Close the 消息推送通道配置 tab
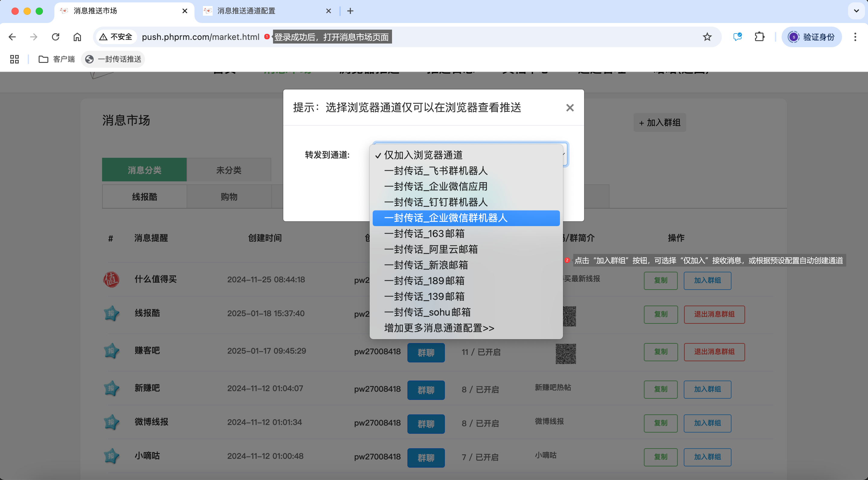 click(329, 11)
